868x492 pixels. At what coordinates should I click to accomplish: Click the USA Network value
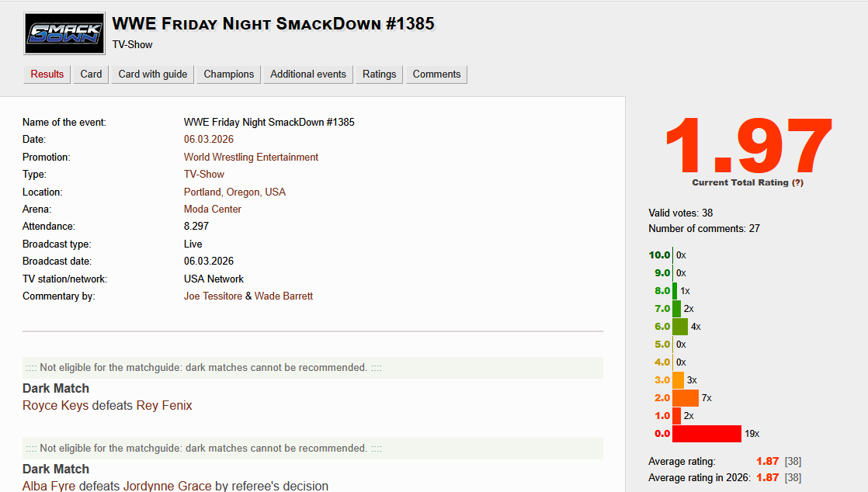(x=214, y=279)
